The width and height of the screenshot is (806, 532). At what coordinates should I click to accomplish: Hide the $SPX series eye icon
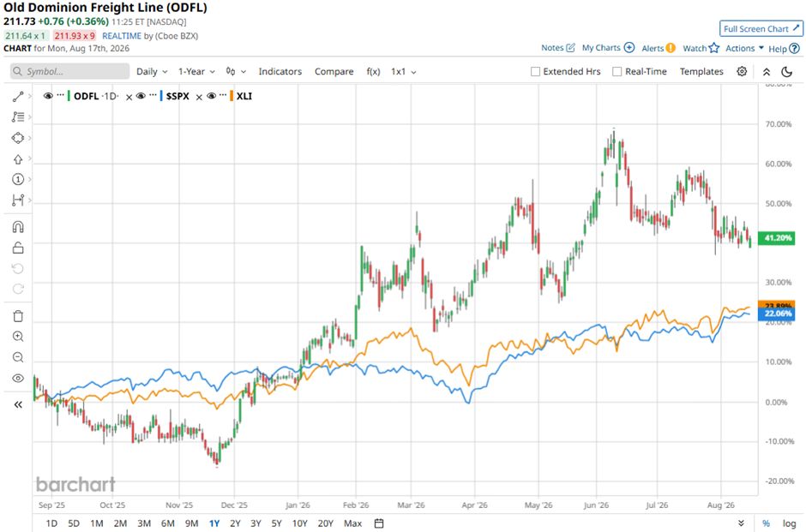point(141,96)
